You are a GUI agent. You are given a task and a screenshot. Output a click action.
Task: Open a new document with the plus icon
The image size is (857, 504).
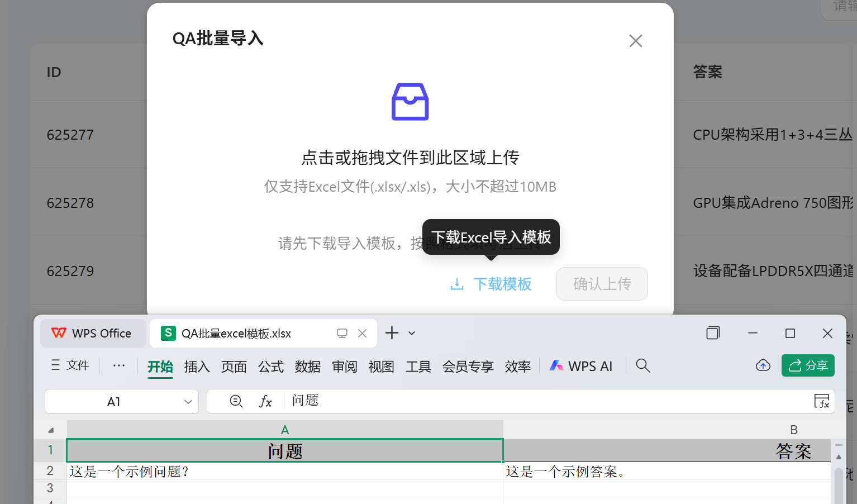click(391, 333)
